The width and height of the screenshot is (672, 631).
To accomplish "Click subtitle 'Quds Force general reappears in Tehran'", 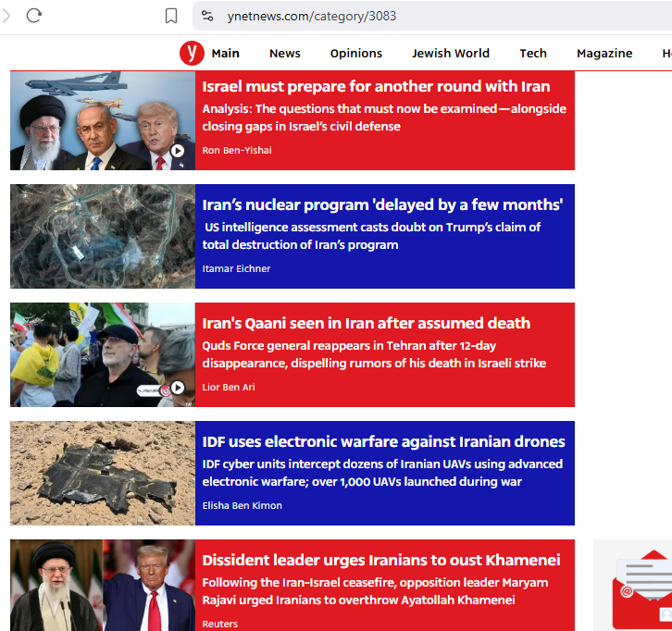I will coord(374,354).
